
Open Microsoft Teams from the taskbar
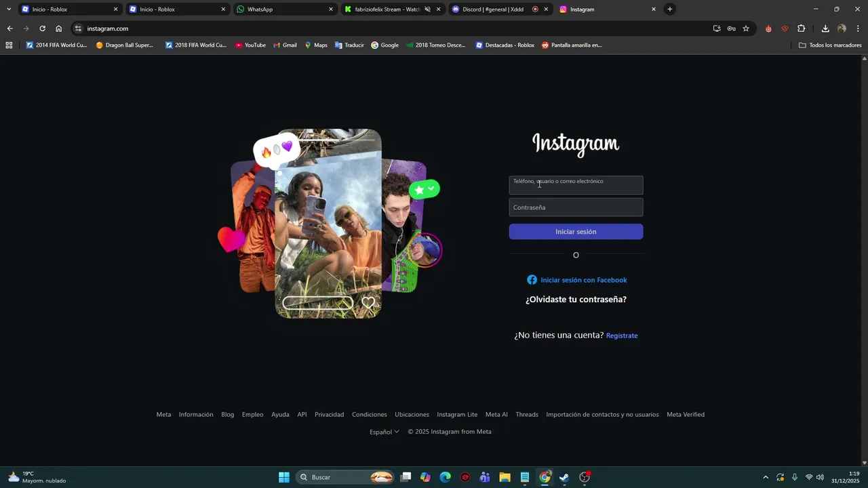[485, 477]
